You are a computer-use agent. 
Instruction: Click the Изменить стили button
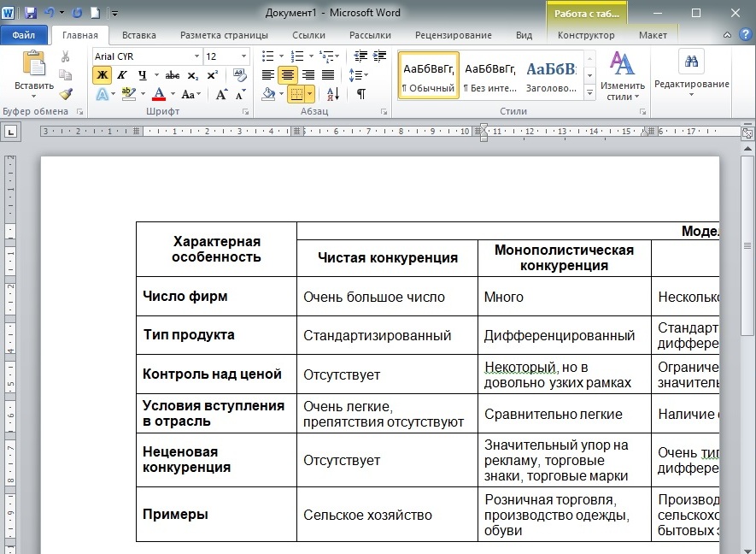pyautogui.click(x=622, y=77)
